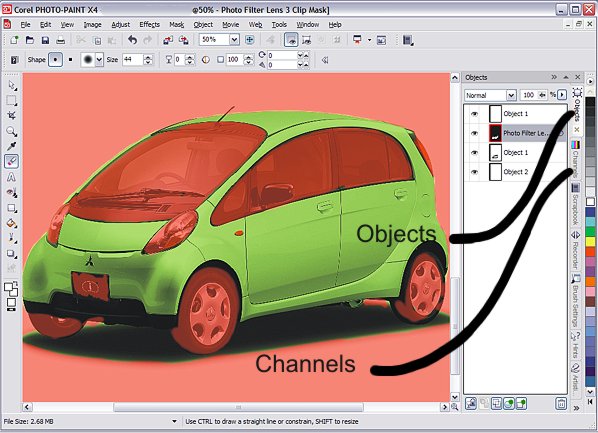The width and height of the screenshot is (598, 433).
Task: Open the Object menu
Action: (203, 24)
